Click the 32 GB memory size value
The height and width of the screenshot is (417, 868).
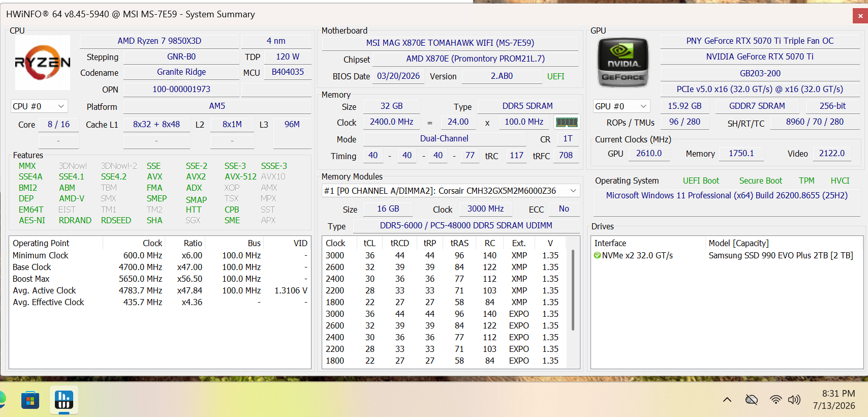[x=391, y=106]
